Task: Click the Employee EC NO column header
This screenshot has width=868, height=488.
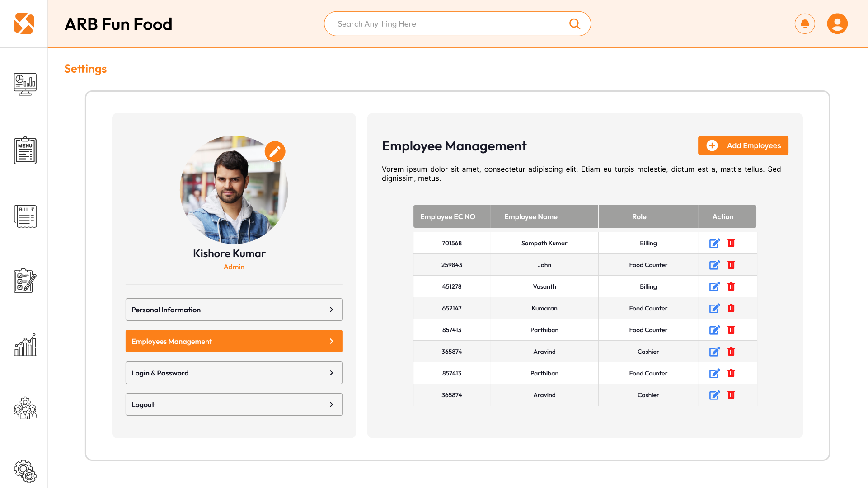Action: pyautogui.click(x=451, y=216)
